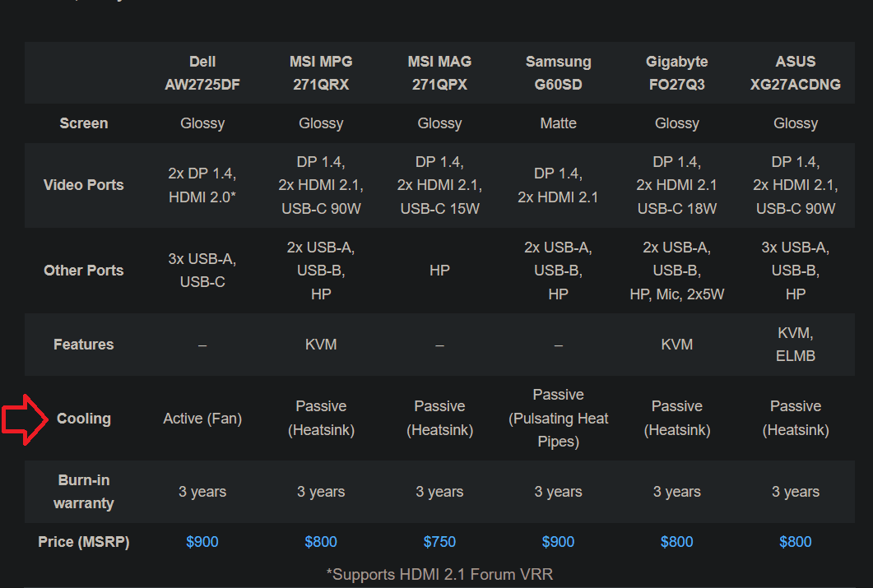
Task: Select the Matte screen cell for Samsung
Action: (x=558, y=123)
